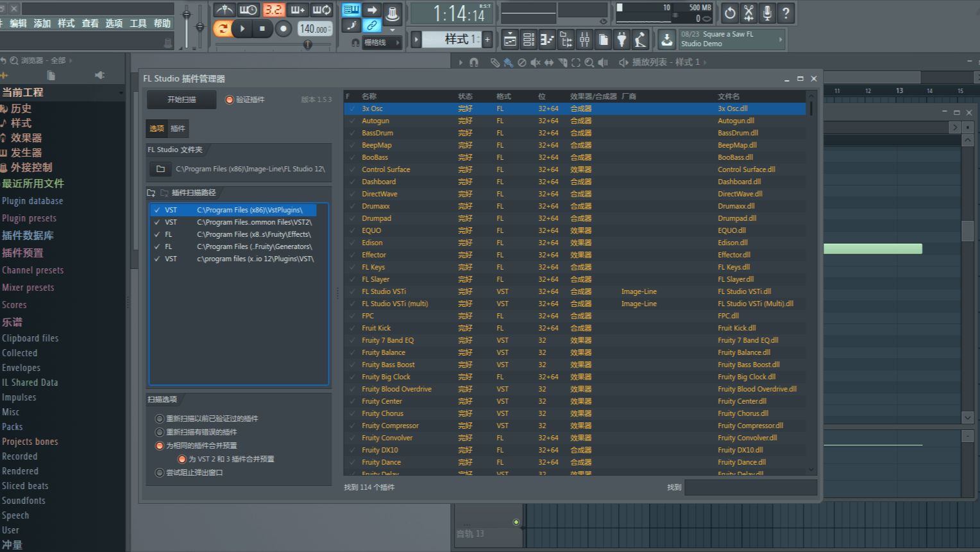Open the 浏览器 - 全部 dropdown

[x=44, y=60]
